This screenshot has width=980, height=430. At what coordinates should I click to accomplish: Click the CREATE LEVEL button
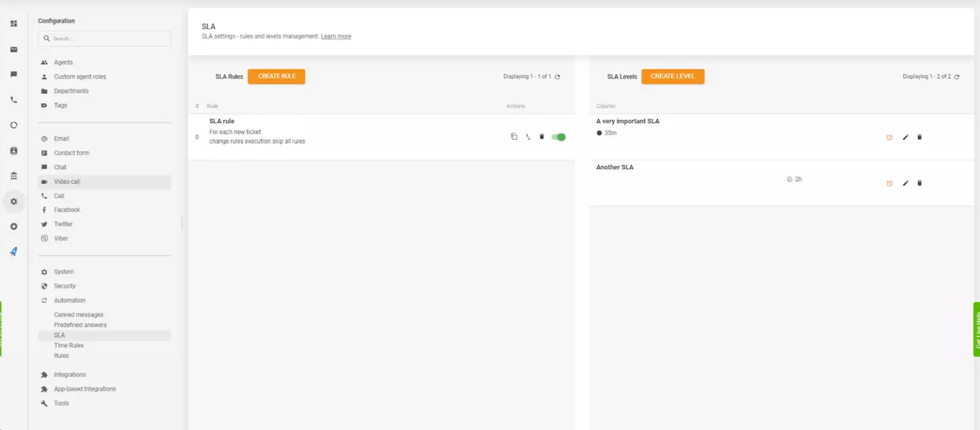[x=672, y=77]
